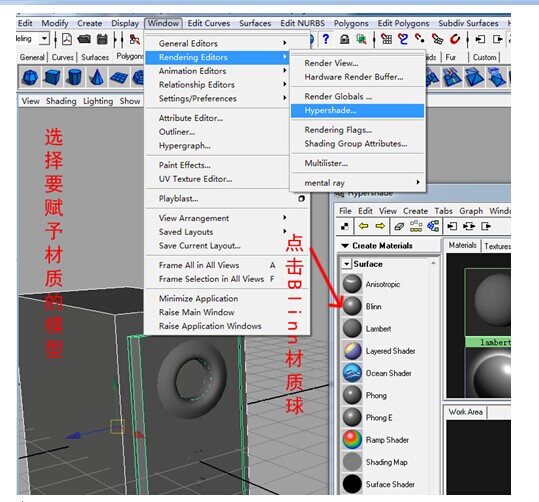Click Hypershade next graph yellow right arrow

point(380,226)
